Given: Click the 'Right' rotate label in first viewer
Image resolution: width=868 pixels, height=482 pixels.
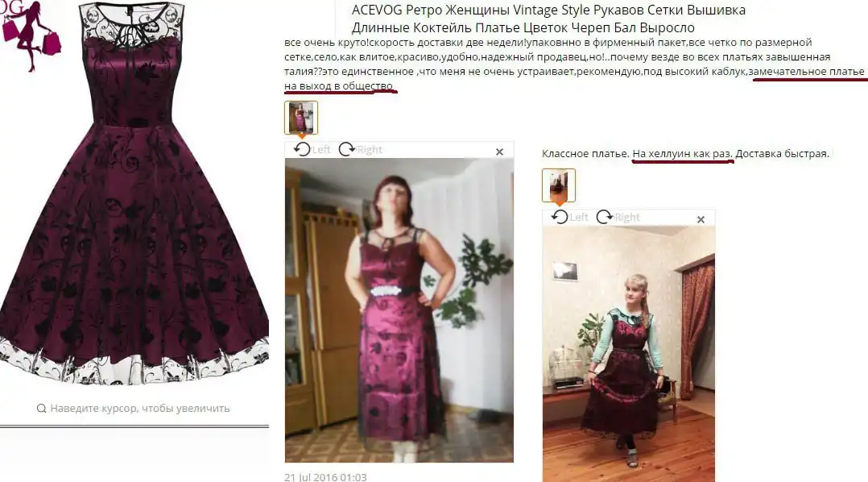Looking at the screenshot, I should pos(370,150).
